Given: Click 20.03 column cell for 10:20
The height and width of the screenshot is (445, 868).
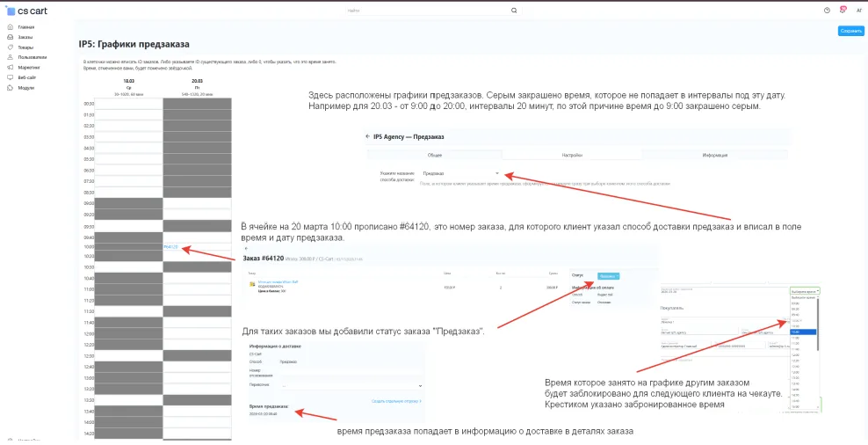Looking at the screenshot, I should [x=197, y=257].
